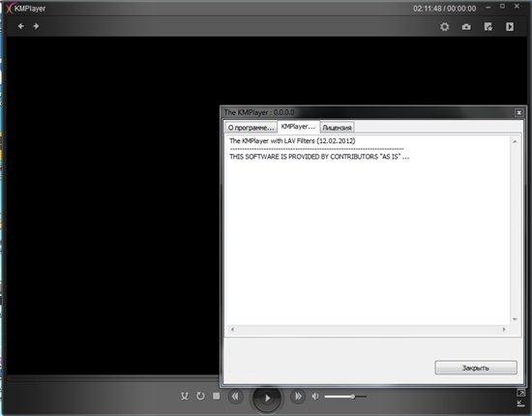Click the scroll down arrow in text box
The height and width of the screenshot is (416, 532).
click(515, 319)
